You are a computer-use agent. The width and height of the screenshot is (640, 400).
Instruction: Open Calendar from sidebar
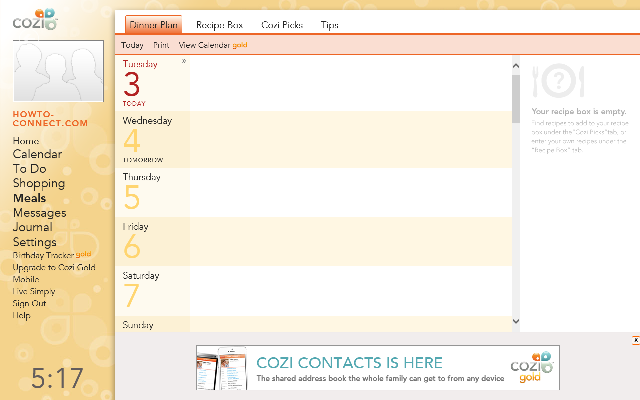pos(37,154)
